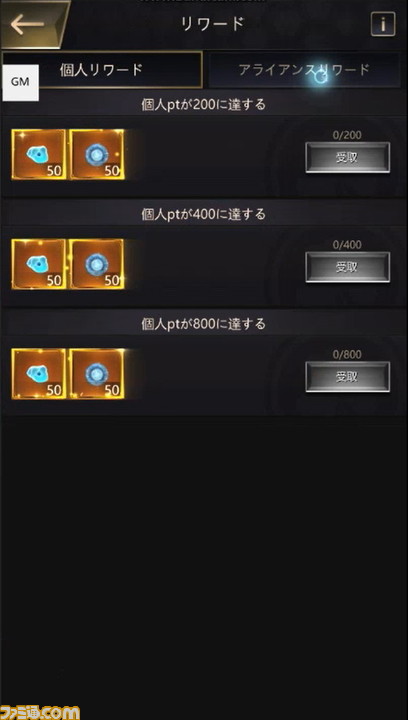The width and height of the screenshot is (408, 720).
Task: Claim the 200pt reward with 受取
Action: coord(347,158)
